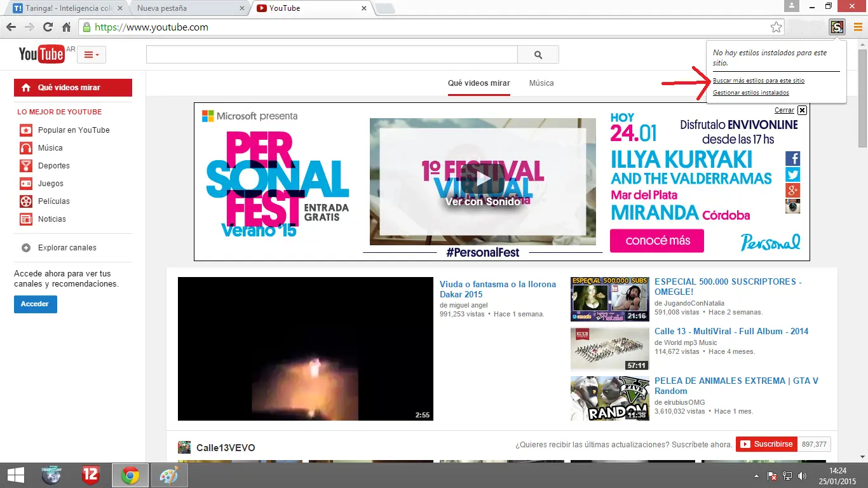868x488 pixels.
Task: Select the Qué videos mirar page tab
Action: (478, 83)
